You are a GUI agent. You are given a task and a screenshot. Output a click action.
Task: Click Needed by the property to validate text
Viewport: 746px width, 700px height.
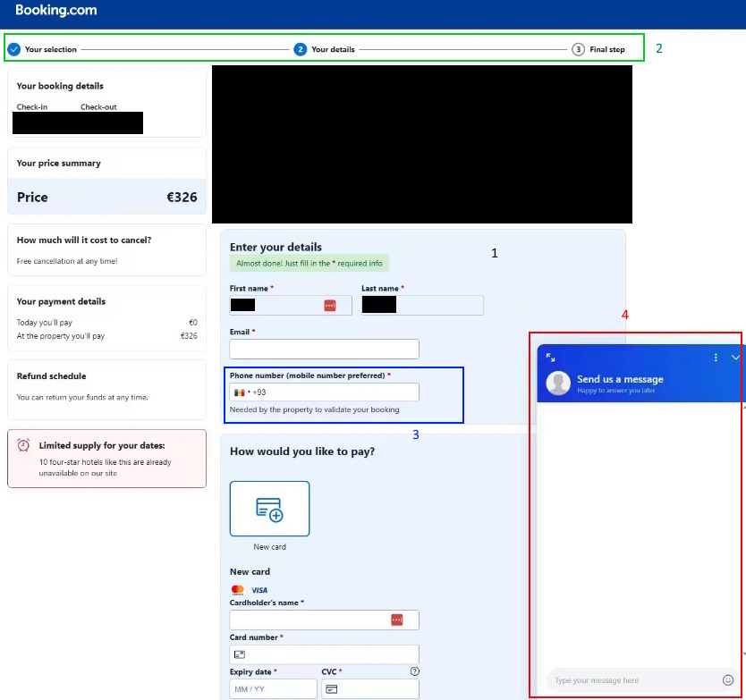(315, 409)
